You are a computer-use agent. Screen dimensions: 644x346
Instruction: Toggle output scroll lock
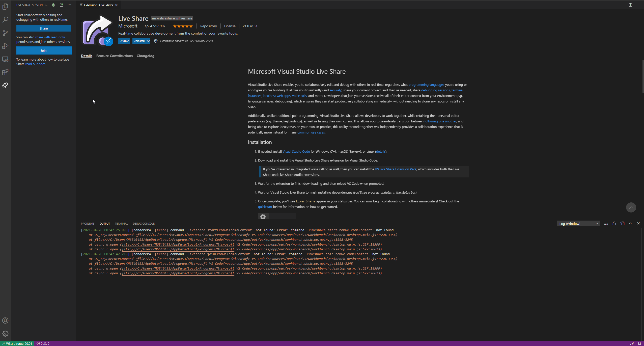click(x=614, y=224)
